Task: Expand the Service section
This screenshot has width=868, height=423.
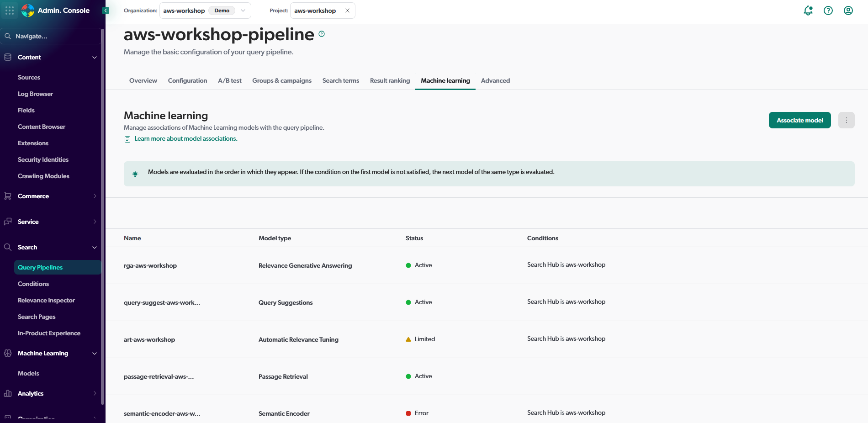Action: coord(95,222)
